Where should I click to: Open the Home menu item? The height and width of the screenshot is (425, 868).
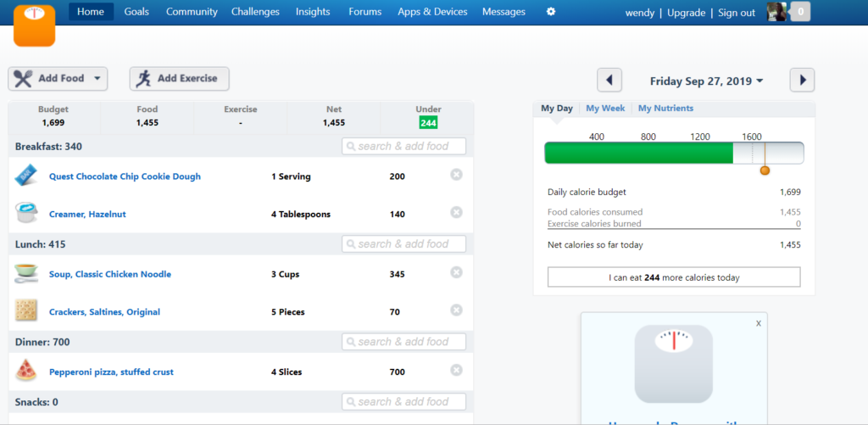pos(91,12)
